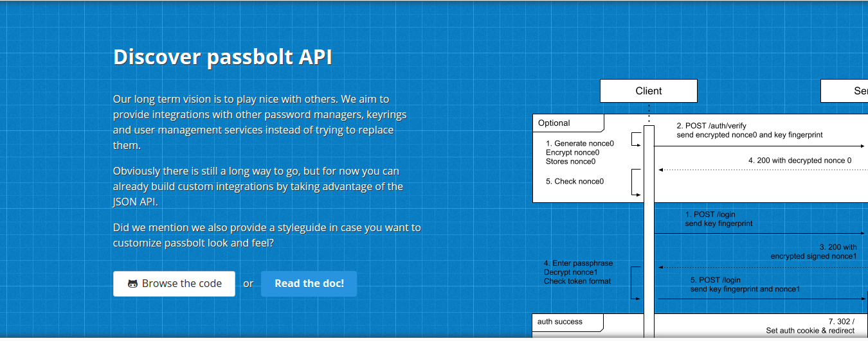
Task: Click the paragraph mentioning the JSON API
Action: click(258, 186)
